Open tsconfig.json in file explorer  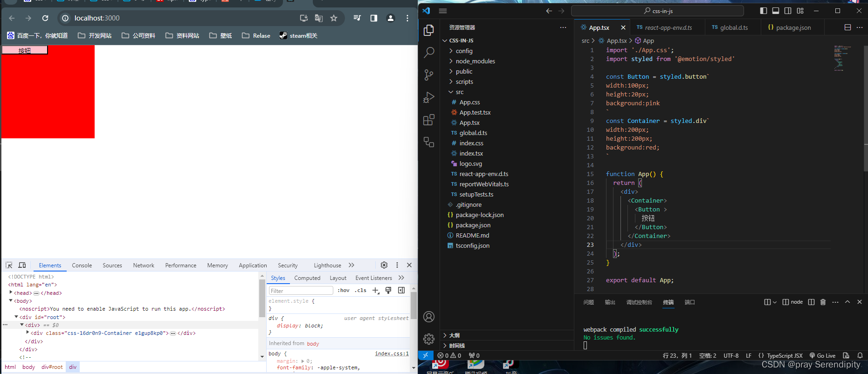(507, 245)
